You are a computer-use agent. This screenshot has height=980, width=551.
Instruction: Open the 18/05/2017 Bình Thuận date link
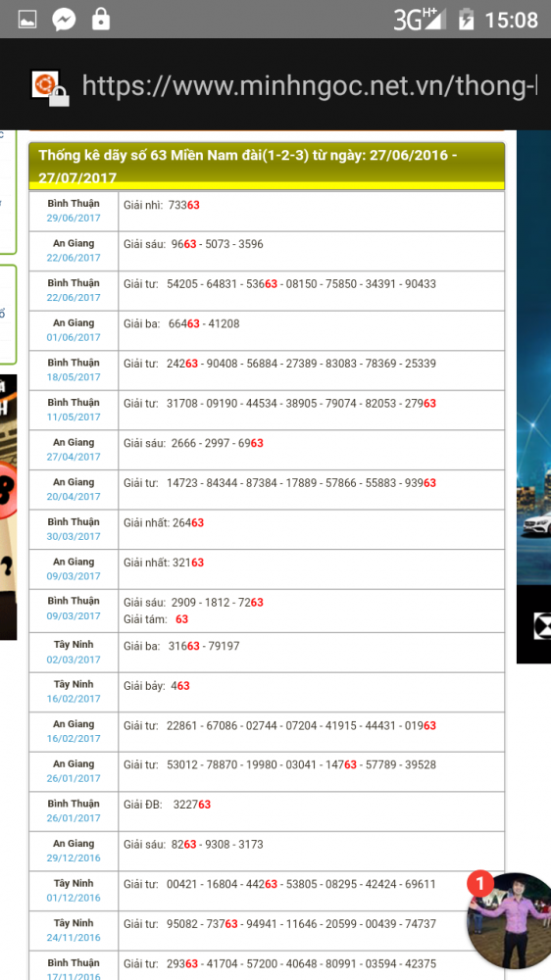tap(74, 377)
